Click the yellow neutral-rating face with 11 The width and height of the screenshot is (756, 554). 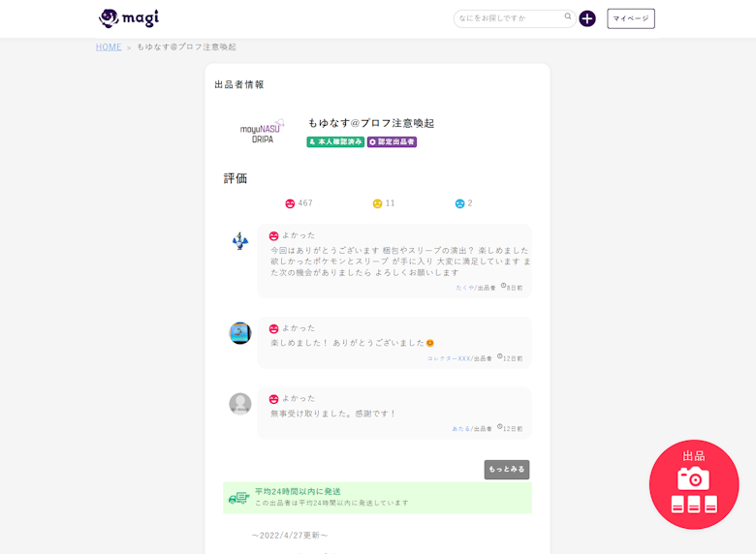(x=378, y=203)
